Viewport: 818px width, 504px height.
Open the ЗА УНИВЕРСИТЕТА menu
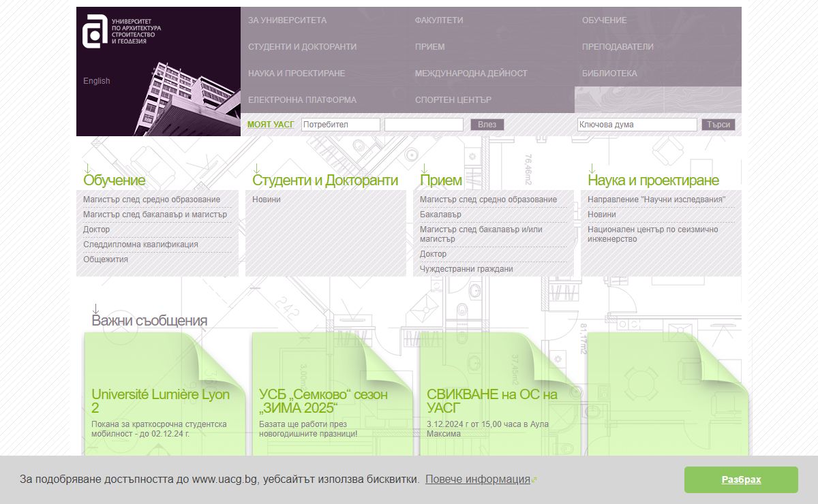click(287, 20)
